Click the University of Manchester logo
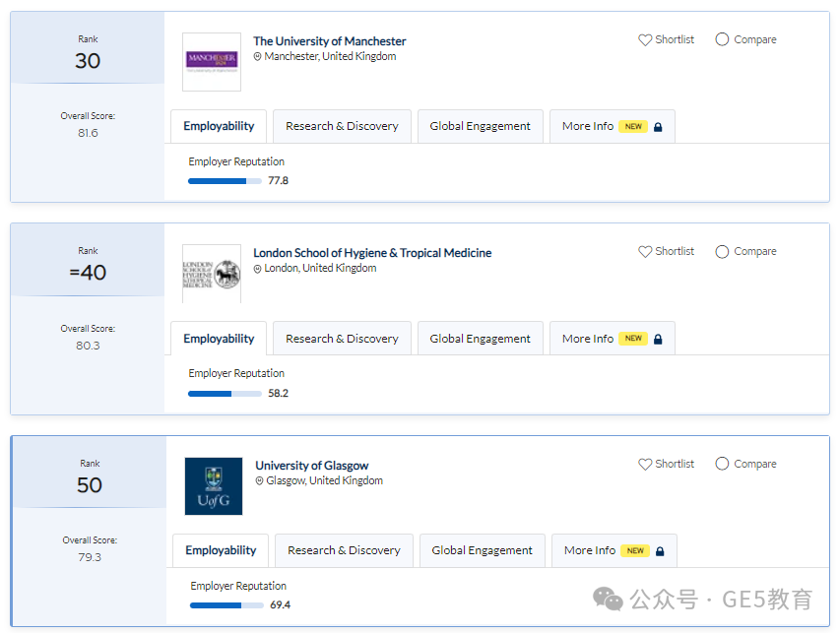This screenshot has height=633, width=840. pos(212,62)
